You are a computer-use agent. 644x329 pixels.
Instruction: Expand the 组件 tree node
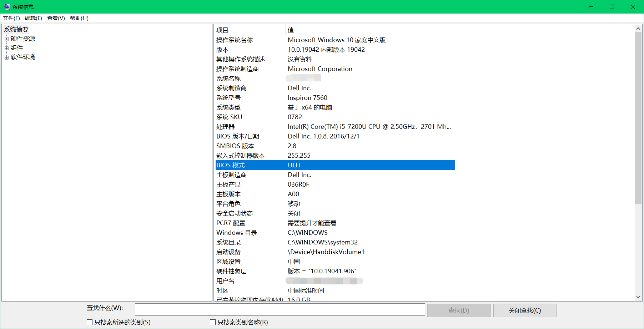[x=6, y=47]
